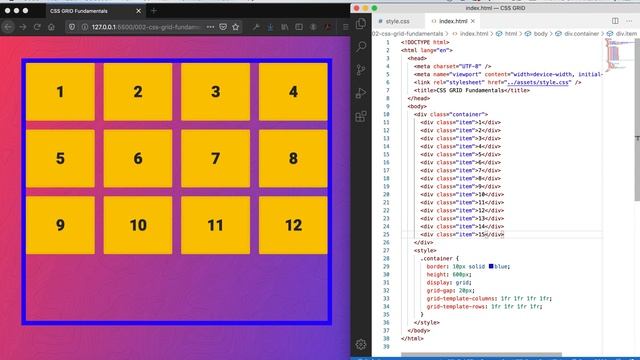Switch to the style.css tab

click(x=394, y=21)
